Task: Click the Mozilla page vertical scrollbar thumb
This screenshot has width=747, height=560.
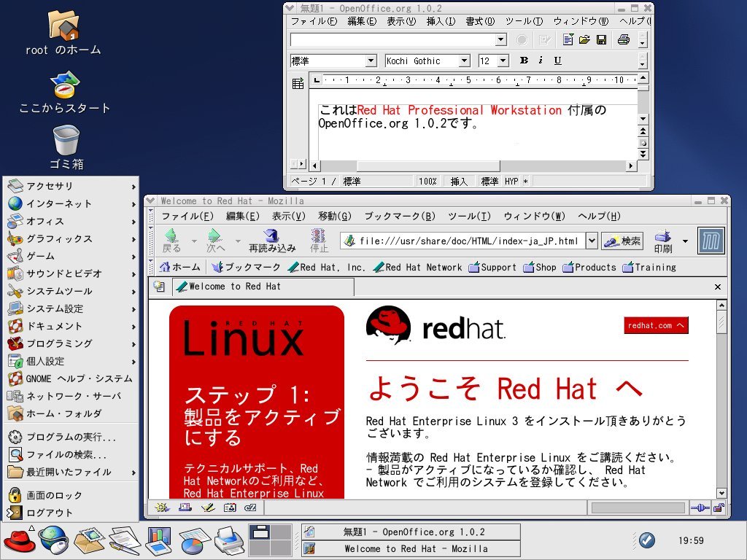Action: 721,322
